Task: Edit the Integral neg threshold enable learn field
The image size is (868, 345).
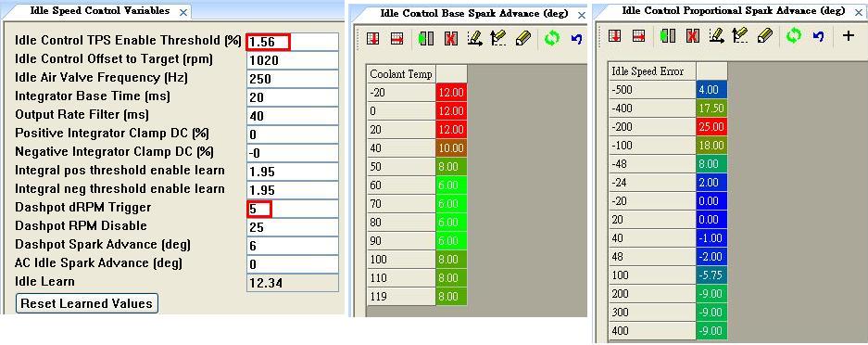Action: point(293,190)
